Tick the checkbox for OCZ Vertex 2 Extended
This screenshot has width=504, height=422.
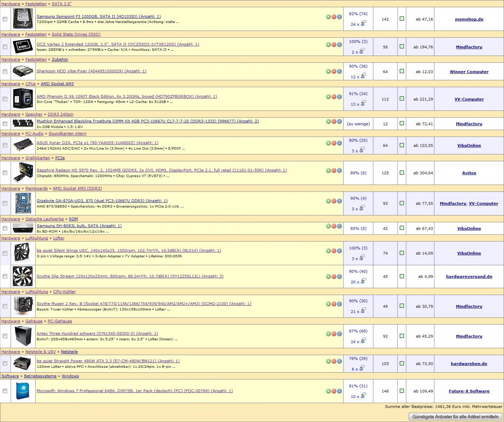point(5,47)
